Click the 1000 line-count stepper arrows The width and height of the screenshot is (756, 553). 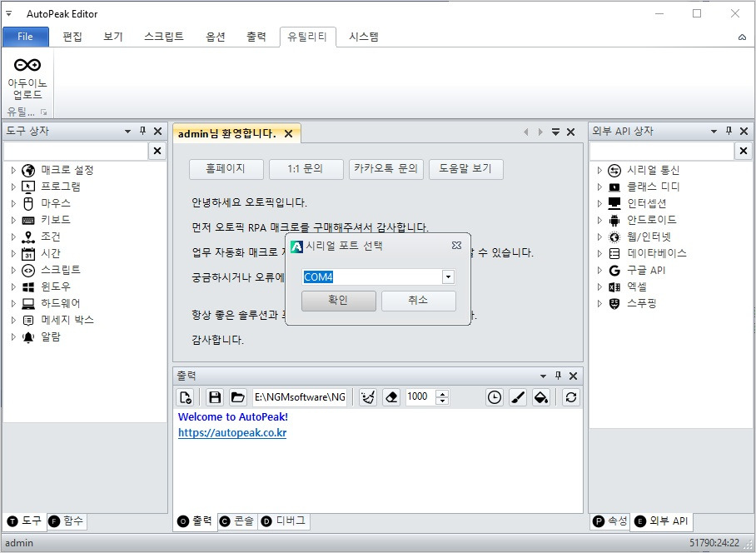tap(442, 397)
